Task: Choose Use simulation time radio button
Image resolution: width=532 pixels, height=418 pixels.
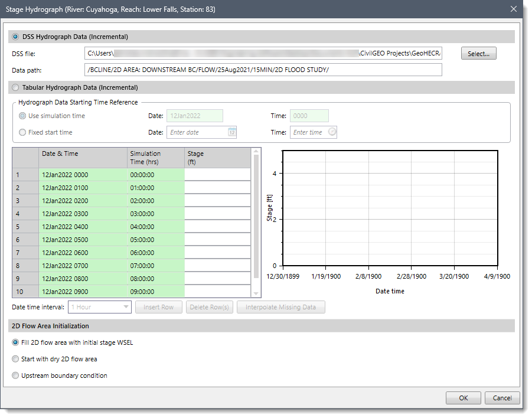Action: (x=22, y=116)
